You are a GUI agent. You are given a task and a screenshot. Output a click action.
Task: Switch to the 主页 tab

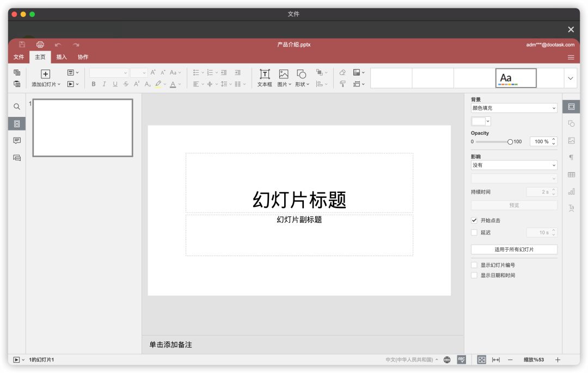click(40, 57)
